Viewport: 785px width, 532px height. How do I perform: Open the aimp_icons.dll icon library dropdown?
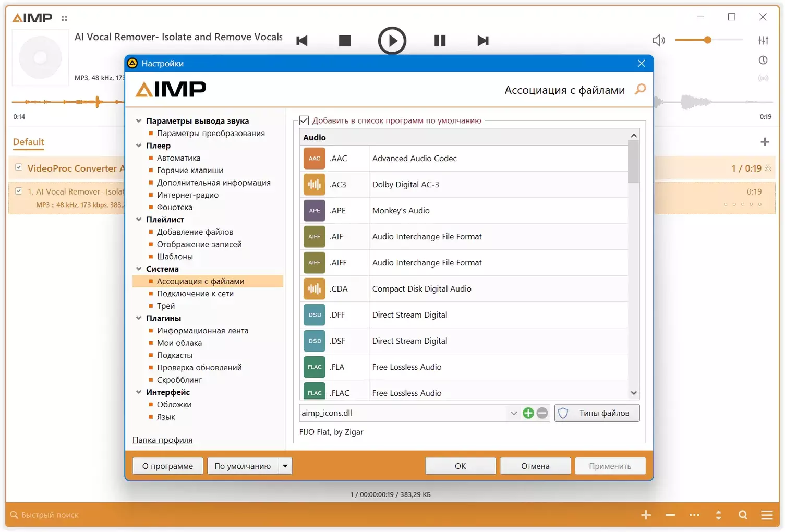pyautogui.click(x=514, y=413)
